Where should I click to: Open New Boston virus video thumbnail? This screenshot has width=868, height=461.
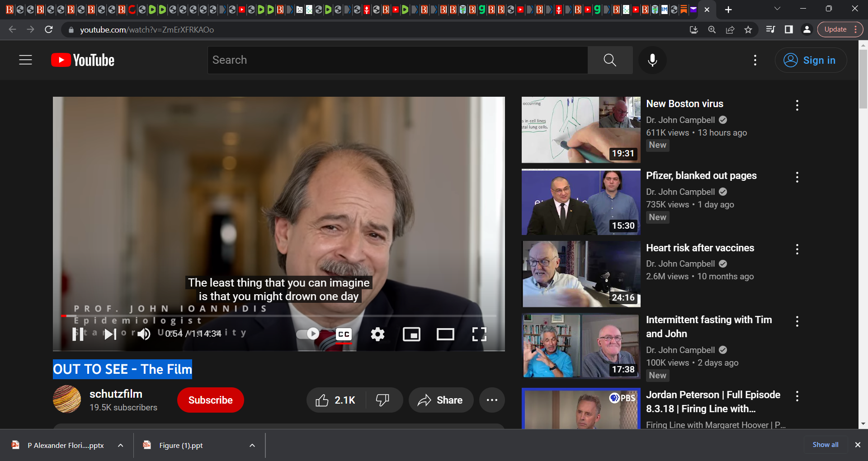click(x=581, y=130)
